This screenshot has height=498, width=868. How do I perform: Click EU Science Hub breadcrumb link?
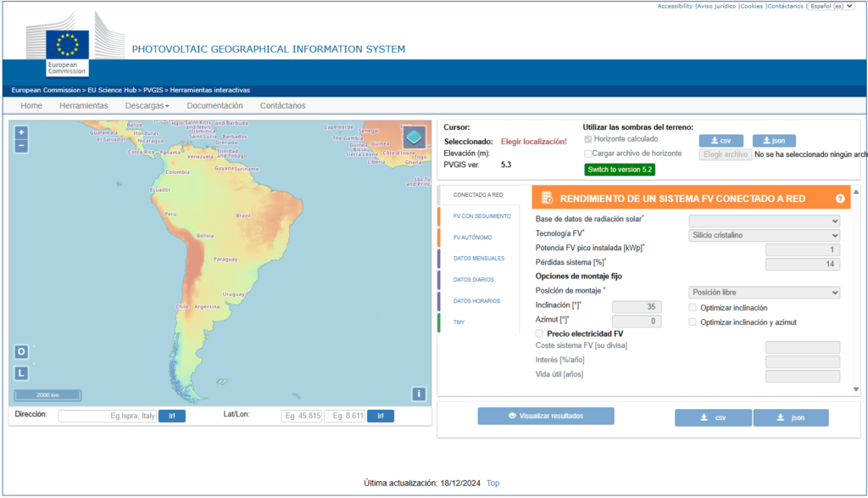coord(112,90)
